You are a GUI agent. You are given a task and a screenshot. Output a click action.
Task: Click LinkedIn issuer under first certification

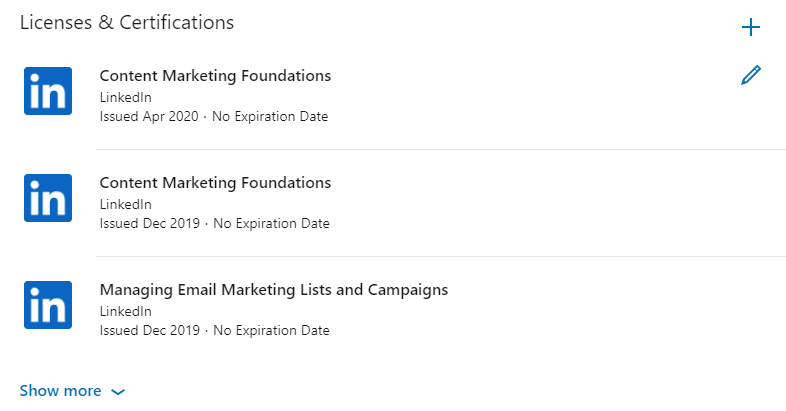tap(125, 97)
